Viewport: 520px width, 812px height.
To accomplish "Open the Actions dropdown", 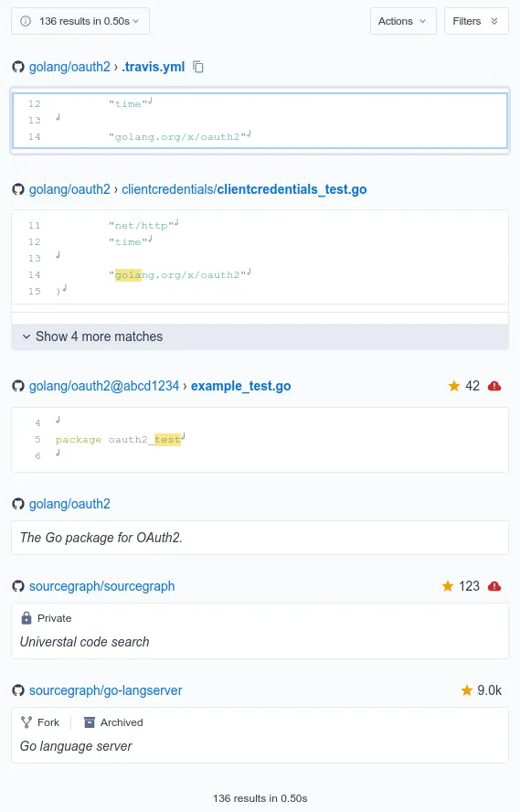I will 403,21.
